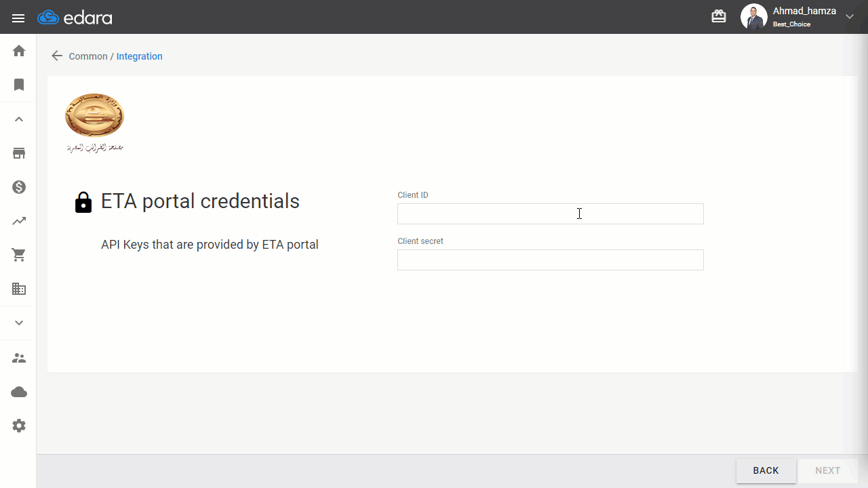
Task: Open the store sidebar icon
Action: [x=19, y=153]
